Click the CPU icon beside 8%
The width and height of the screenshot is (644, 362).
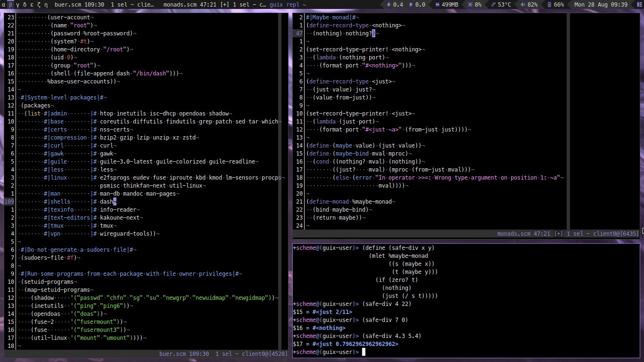click(x=470, y=4)
